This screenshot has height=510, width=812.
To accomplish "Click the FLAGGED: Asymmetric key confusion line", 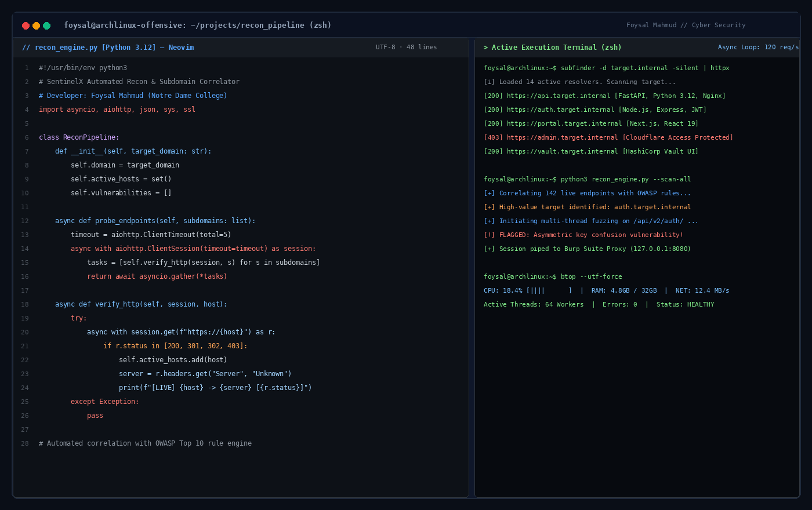I will pyautogui.click(x=583, y=235).
